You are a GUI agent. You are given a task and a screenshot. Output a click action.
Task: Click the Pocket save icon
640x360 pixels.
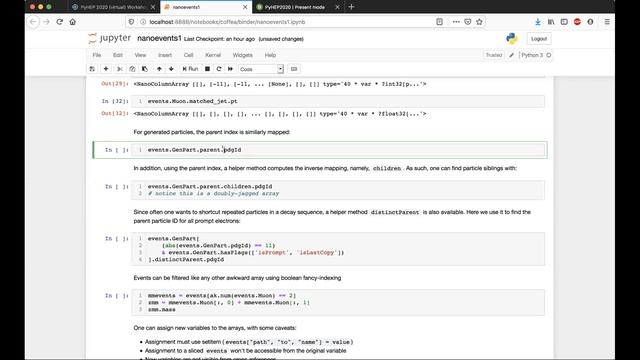[468, 22]
